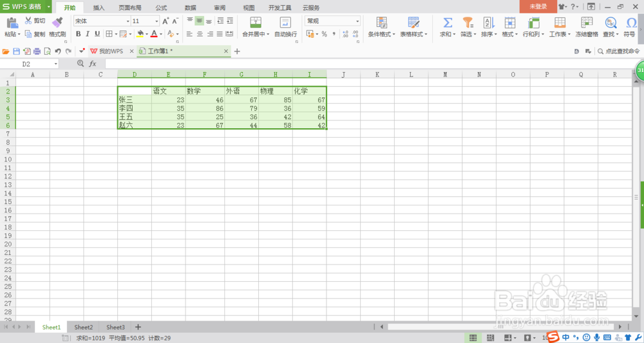Align text left
The width and height of the screenshot is (644, 343).
click(x=190, y=34)
